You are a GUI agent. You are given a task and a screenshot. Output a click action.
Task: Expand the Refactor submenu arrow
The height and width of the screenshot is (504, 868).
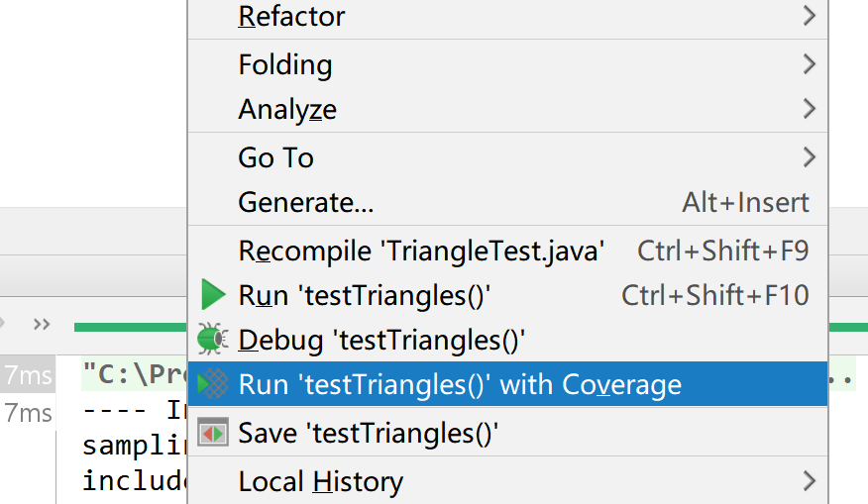pos(809,16)
